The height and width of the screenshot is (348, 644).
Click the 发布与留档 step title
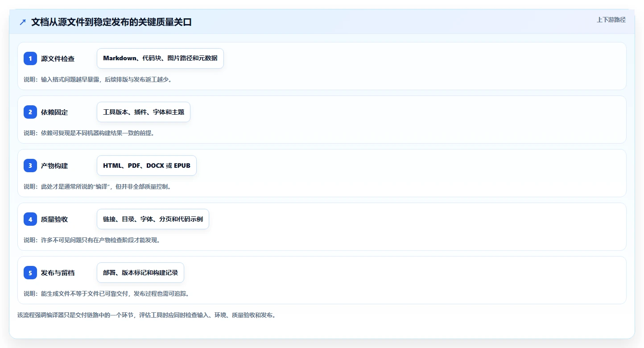point(58,273)
